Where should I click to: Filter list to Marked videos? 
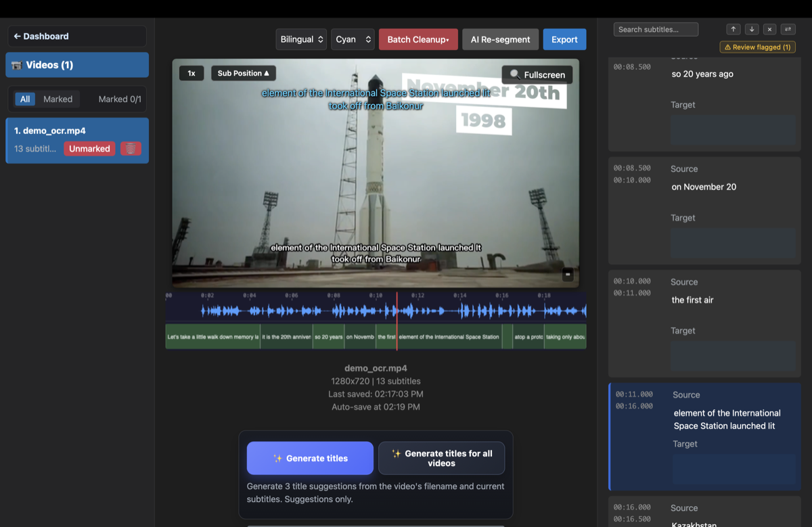58,99
